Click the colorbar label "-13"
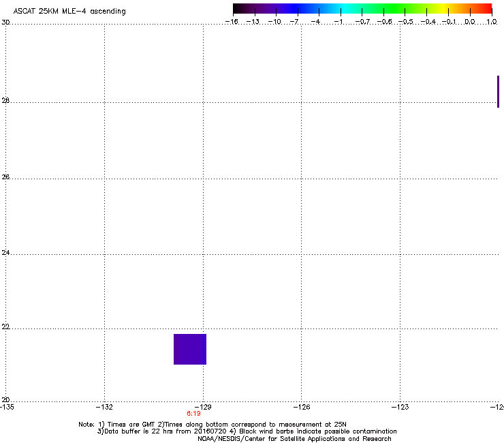 pyautogui.click(x=253, y=22)
